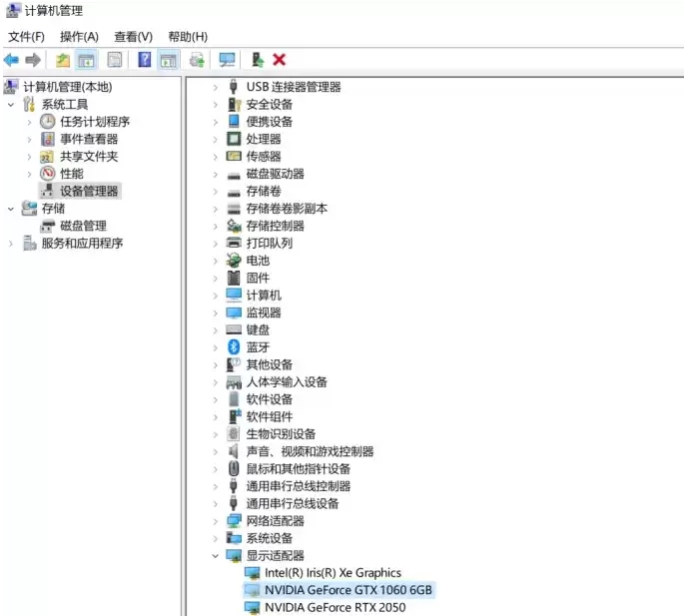684x616 pixels.
Task: Click the scan for hardware changes monitor icon
Action: pos(227,60)
